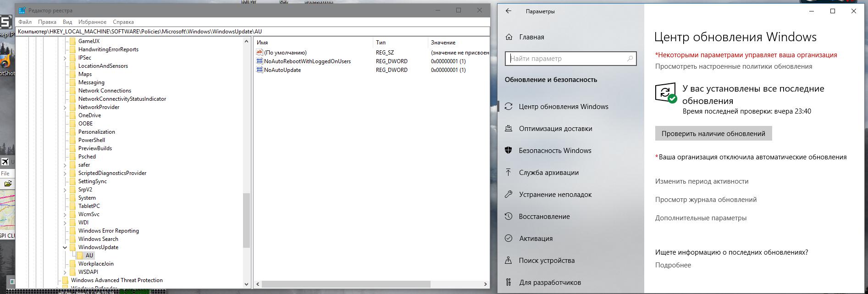Select the NoAutoRebootWithLoggedOnUsers value name

[x=307, y=61]
